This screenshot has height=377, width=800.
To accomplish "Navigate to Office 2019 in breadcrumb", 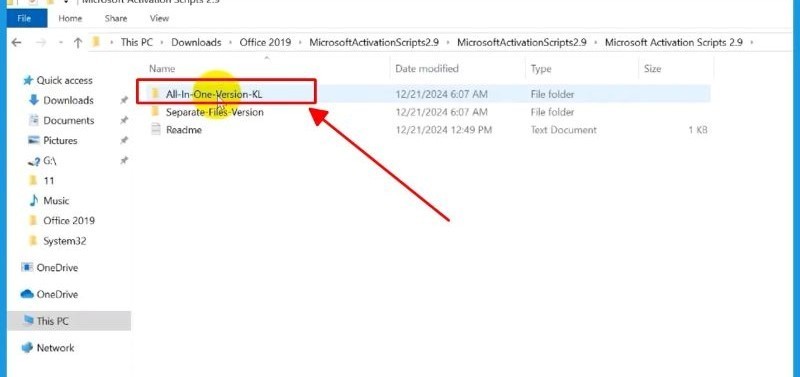I will coord(265,42).
